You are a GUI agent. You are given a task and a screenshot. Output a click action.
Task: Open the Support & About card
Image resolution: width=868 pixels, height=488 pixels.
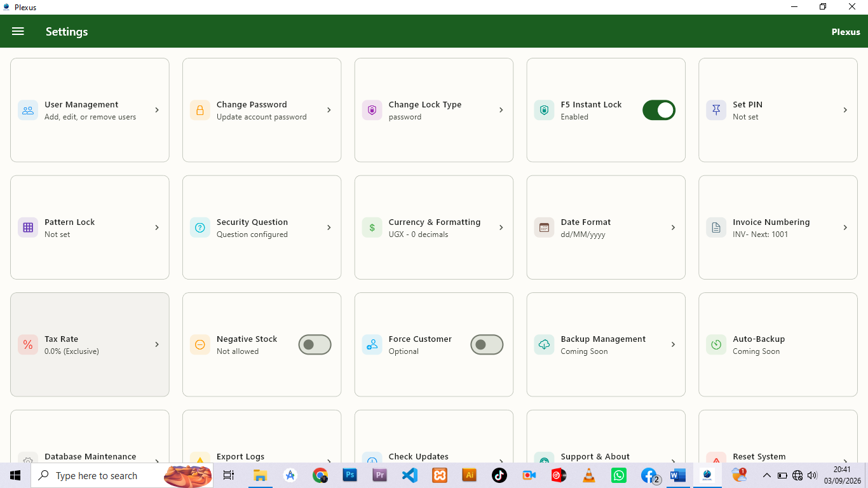[x=606, y=437]
